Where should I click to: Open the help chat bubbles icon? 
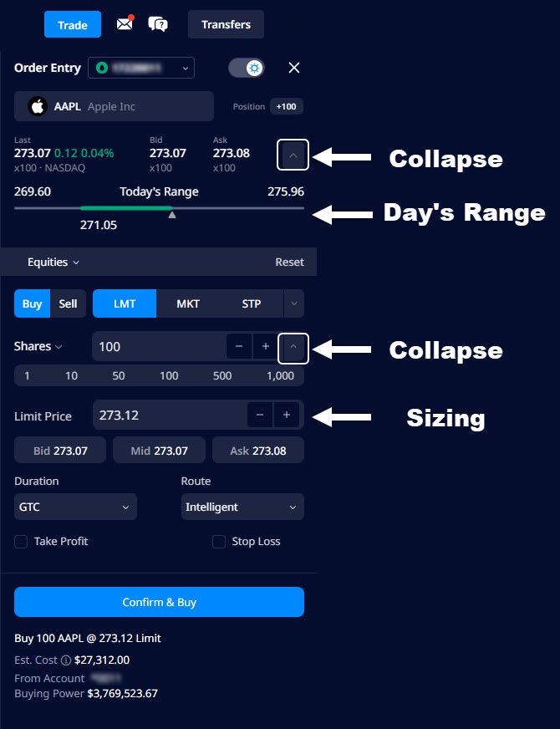pos(158,24)
